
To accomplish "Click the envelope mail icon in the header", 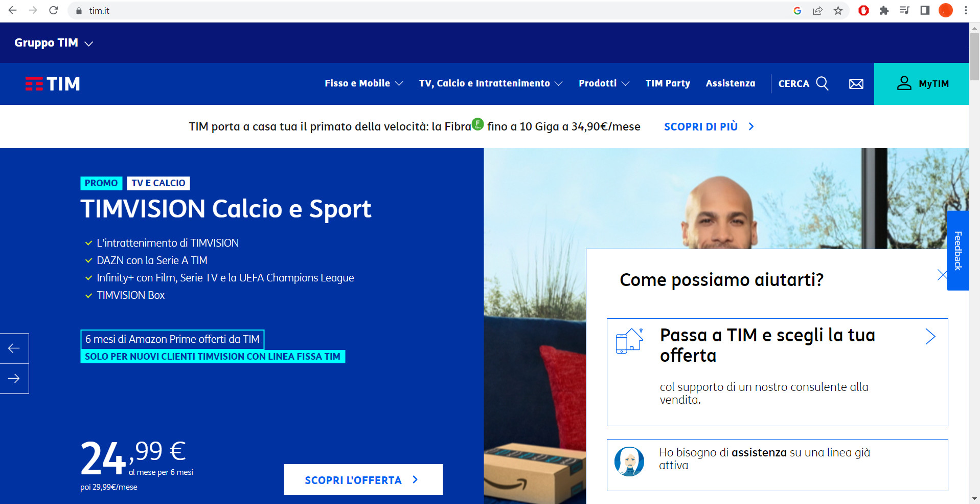I will (856, 84).
